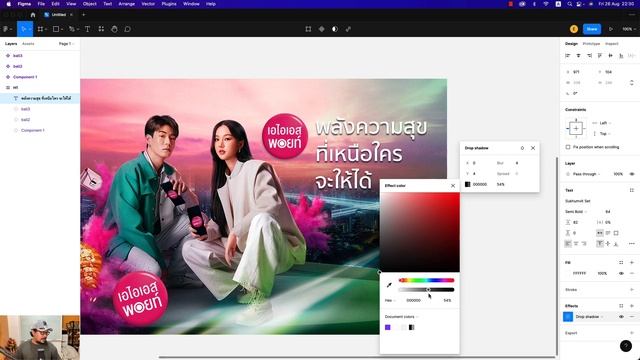Click the home icon in tab bar
The image size is (640, 360).
[x=33, y=15]
